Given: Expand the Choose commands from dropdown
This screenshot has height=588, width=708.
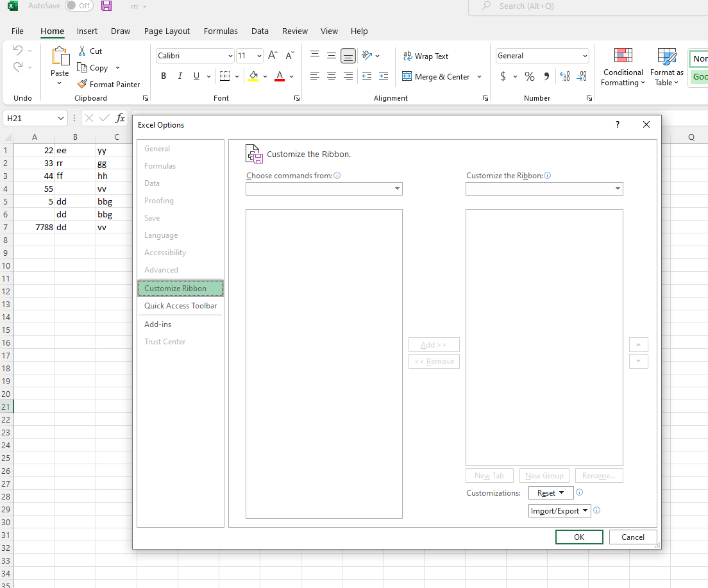Looking at the screenshot, I should click(324, 189).
